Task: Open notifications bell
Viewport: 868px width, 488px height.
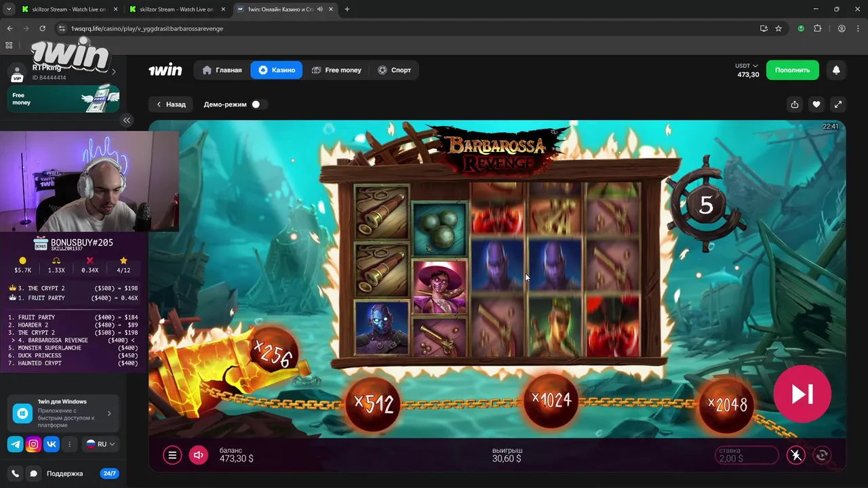Action: [x=836, y=70]
